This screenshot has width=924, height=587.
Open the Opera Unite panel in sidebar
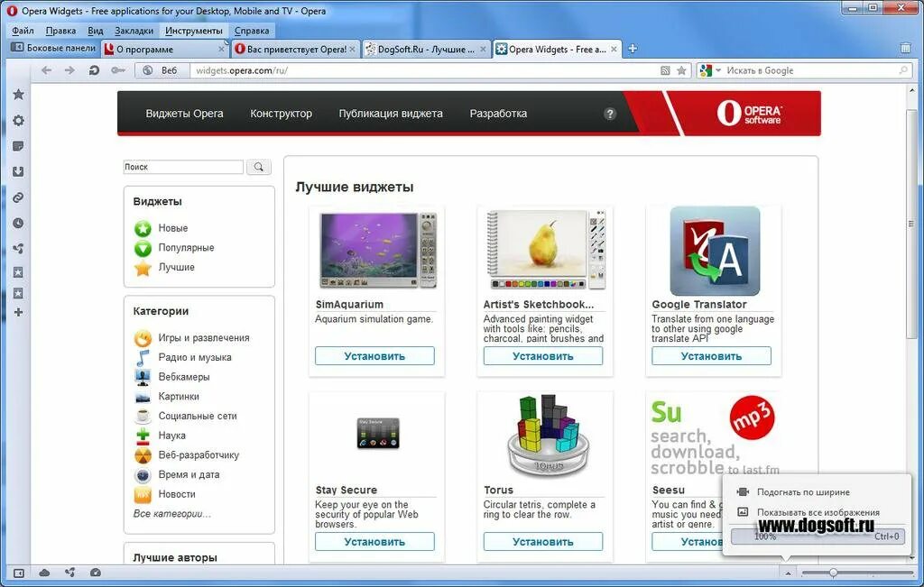[x=18, y=249]
